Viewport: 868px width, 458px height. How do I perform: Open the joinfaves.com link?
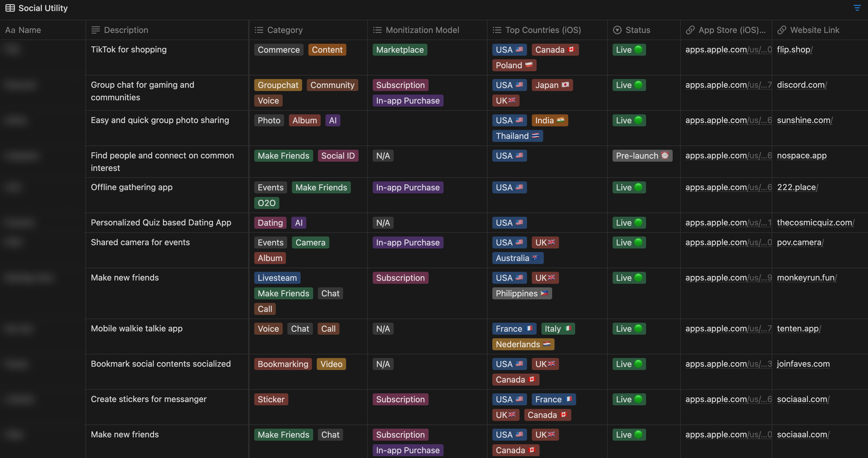(x=803, y=364)
